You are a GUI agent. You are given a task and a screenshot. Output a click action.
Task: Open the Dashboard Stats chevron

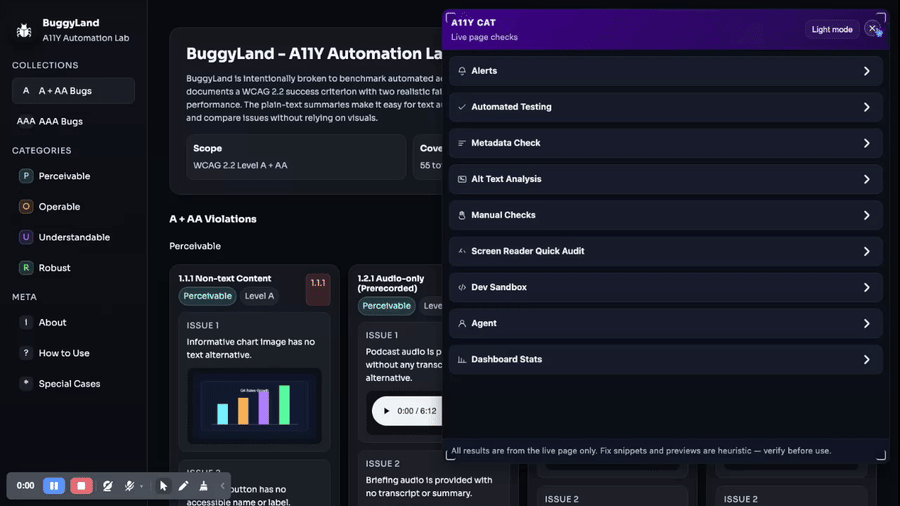click(x=866, y=360)
